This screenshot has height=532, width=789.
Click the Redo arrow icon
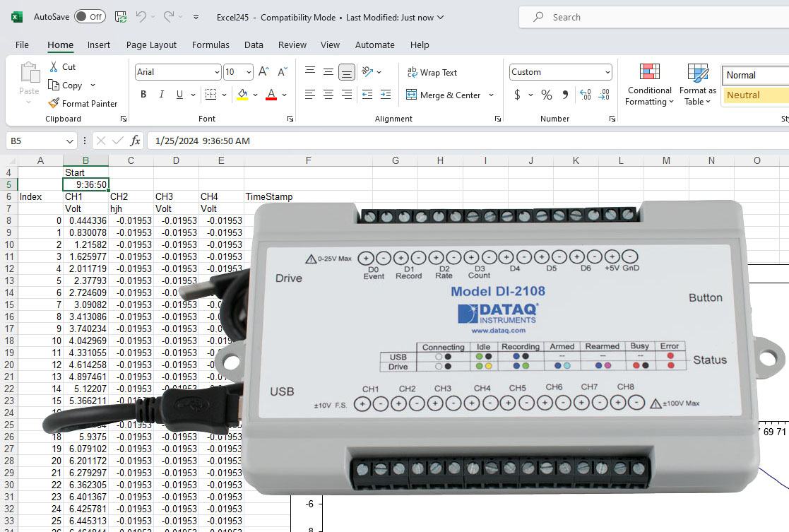tap(169, 17)
